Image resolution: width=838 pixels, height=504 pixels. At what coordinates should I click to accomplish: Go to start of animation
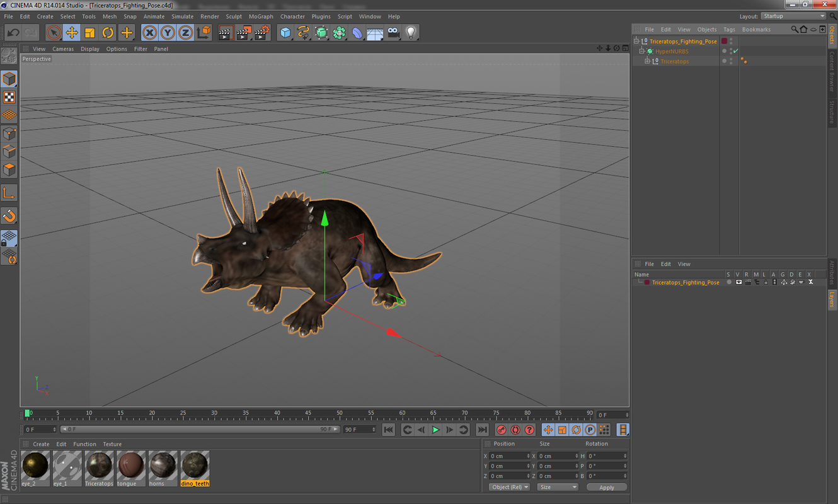[389, 430]
